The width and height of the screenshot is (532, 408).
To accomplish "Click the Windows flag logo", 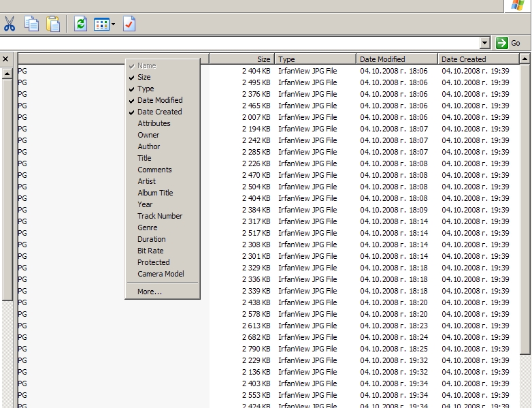I will point(518,5).
